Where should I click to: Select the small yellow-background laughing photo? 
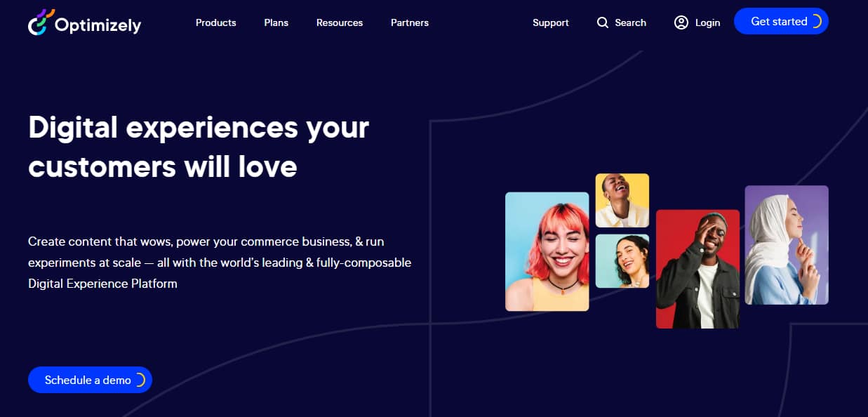pyautogui.click(x=622, y=200)
